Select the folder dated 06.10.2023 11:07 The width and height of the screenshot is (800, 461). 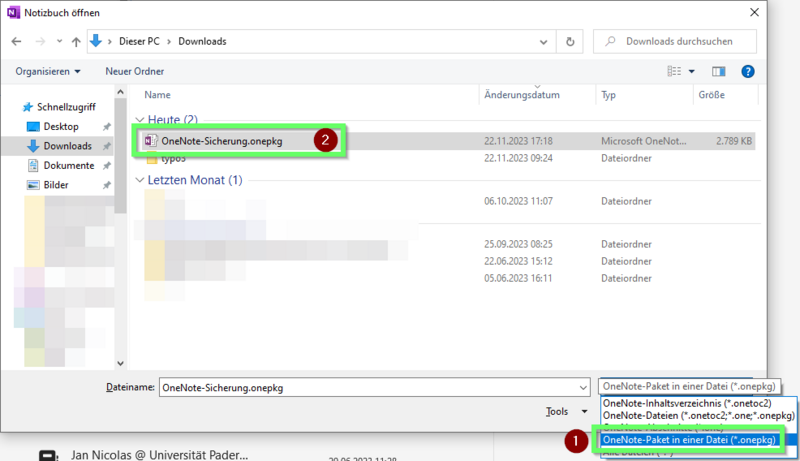tap(444, 201)
